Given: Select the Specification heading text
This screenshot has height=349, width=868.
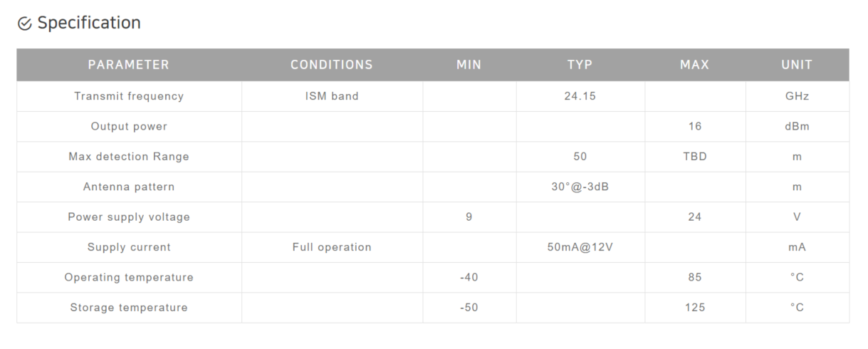Looking at the screenshot, I should (89, 23).
